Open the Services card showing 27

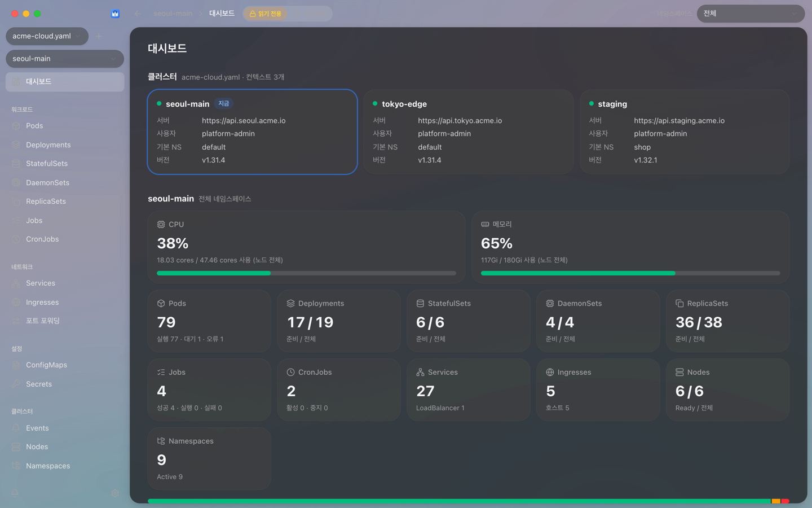[469, 390]
